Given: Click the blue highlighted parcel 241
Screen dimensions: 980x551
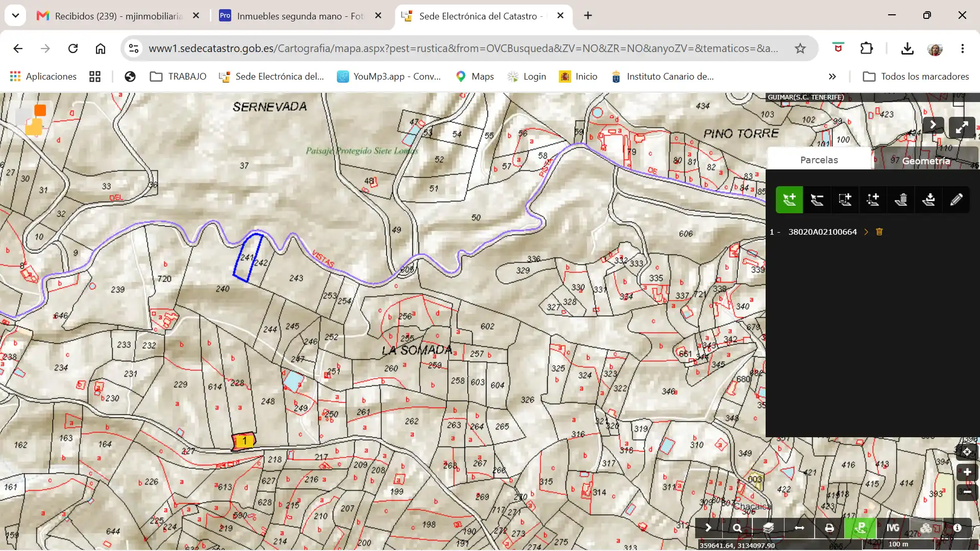Looking at the screenshot, I should point(247,258).
